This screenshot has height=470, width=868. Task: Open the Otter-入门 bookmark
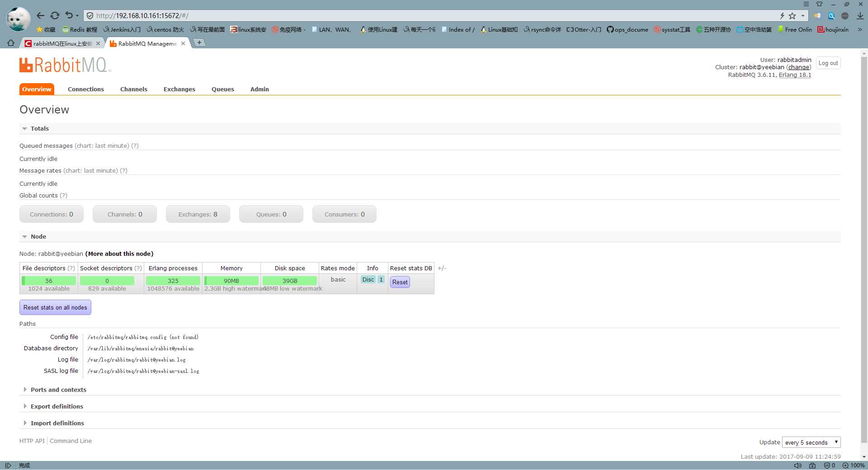point(584,29)
